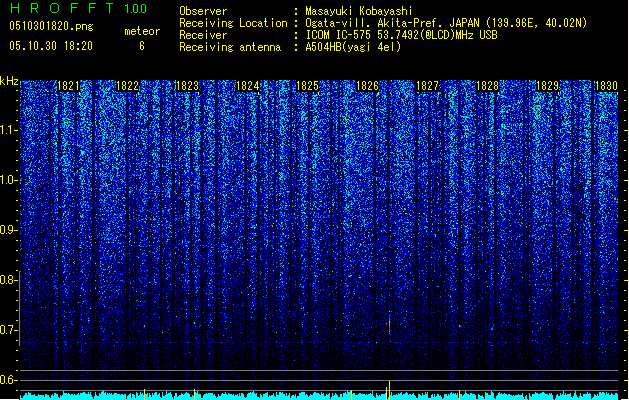629x400 pixels.
Task: Click the ICOM IC-575 receiver text
Action: pyautogui.click(x=401, y=35)
